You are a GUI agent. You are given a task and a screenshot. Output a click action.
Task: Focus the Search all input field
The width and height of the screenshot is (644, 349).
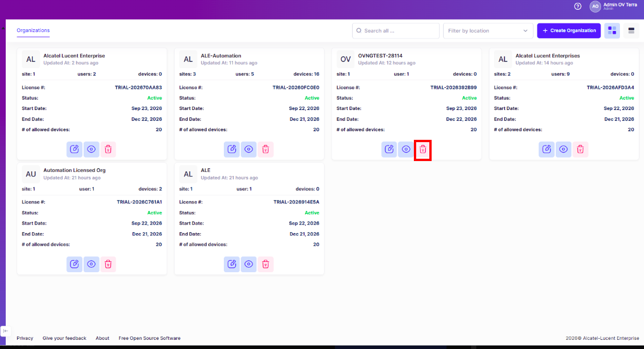click(x=396, y=31)
